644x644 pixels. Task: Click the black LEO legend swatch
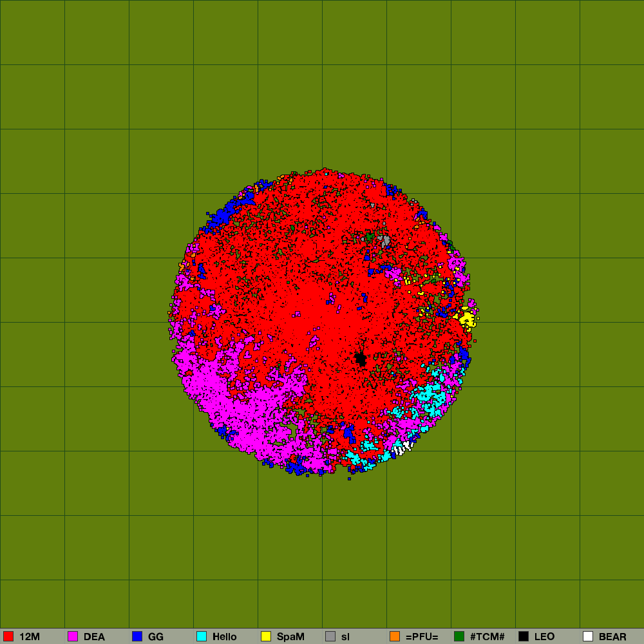[524, 636]
